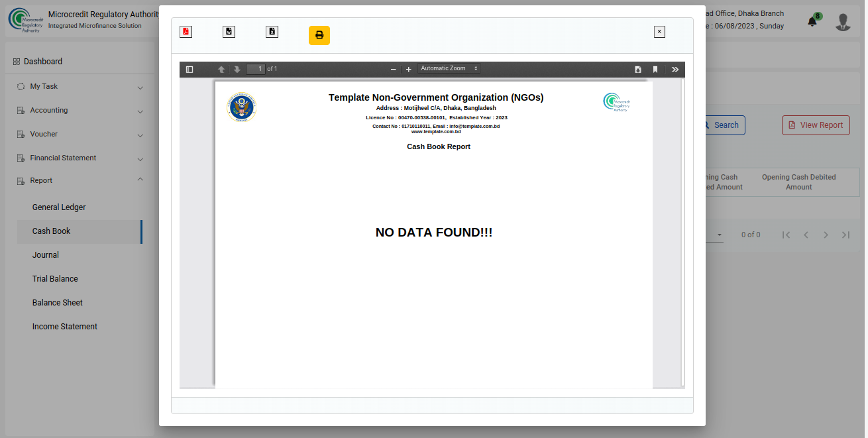Close the report preview dialog
This screenshot has height=438, width=868.
pos(659,32)
